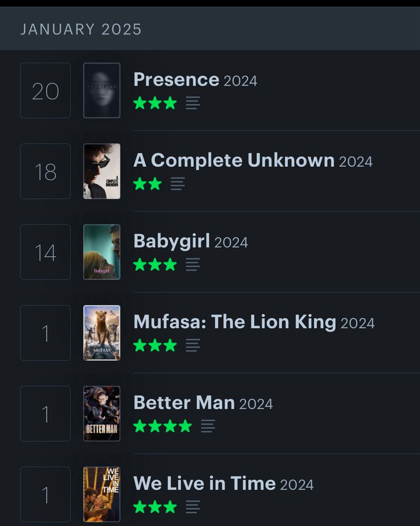Click the day number 20 beside Presence

pos(45,90)
